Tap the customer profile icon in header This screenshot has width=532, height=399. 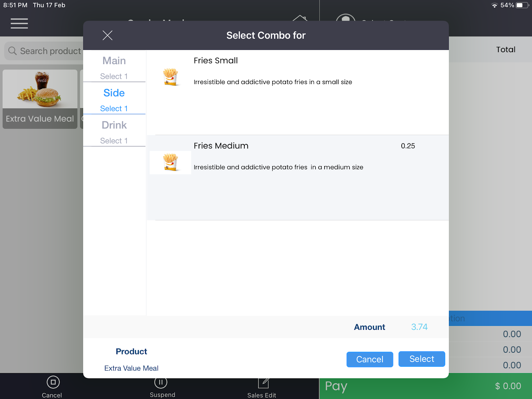pyautogui.click(x=345, y=18)
